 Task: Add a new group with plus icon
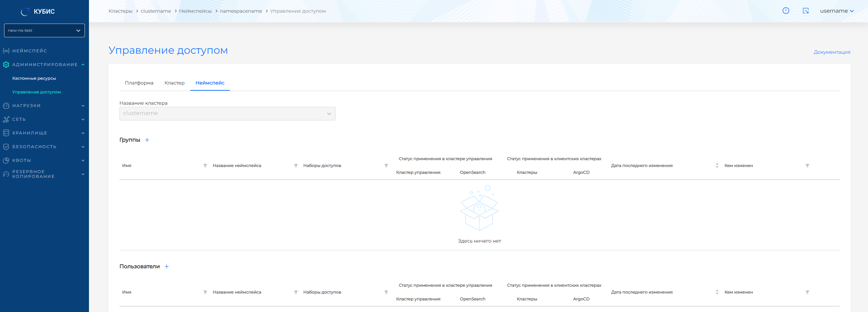tap(147, 140)
